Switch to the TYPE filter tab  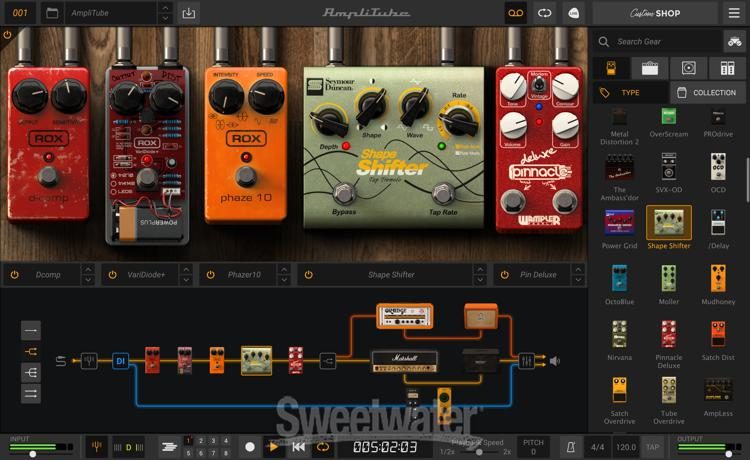click(630, 92)
